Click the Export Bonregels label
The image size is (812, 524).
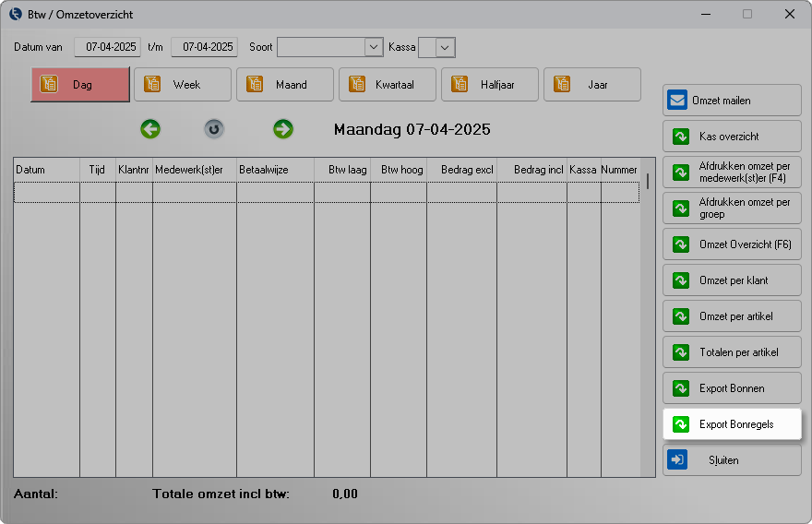(x=736, y=424)
